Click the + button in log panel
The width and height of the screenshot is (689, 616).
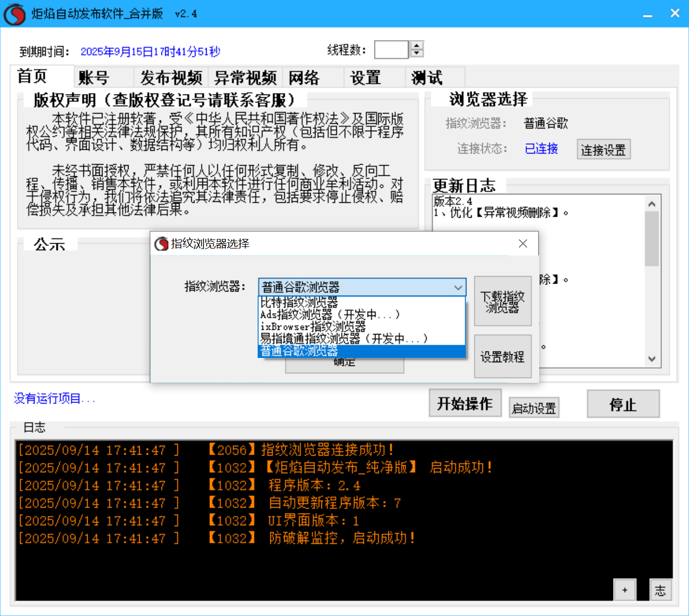pos(625,590)
